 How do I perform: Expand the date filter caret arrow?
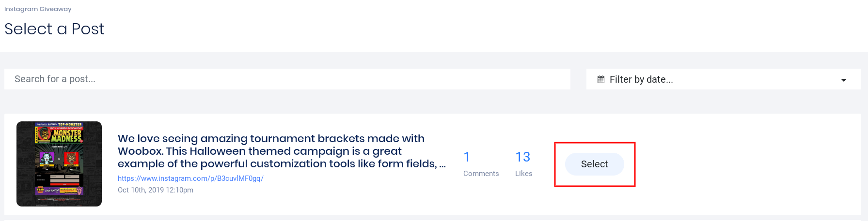pyautogui.click(x=844, y=80)
